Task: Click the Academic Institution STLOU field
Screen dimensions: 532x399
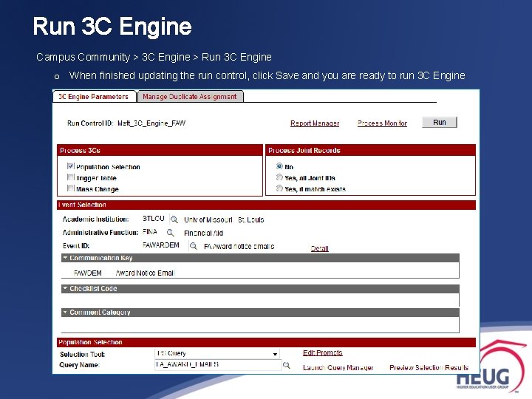Action: click(x=154, y=219)
